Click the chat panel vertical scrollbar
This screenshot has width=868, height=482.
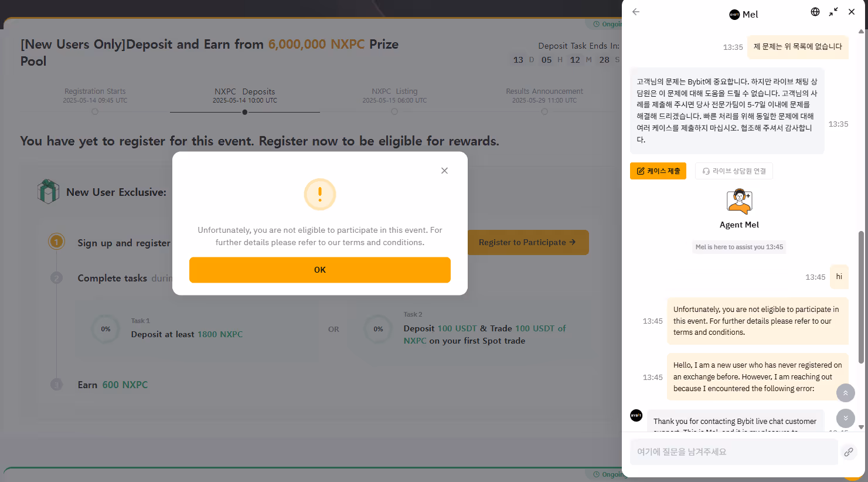tap(861, 297)
